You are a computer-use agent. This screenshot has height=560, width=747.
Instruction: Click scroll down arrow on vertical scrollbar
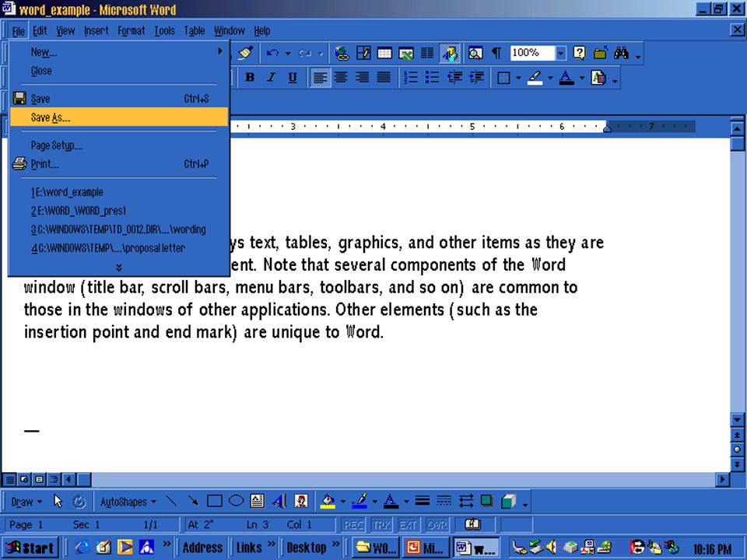pos(737,420)
